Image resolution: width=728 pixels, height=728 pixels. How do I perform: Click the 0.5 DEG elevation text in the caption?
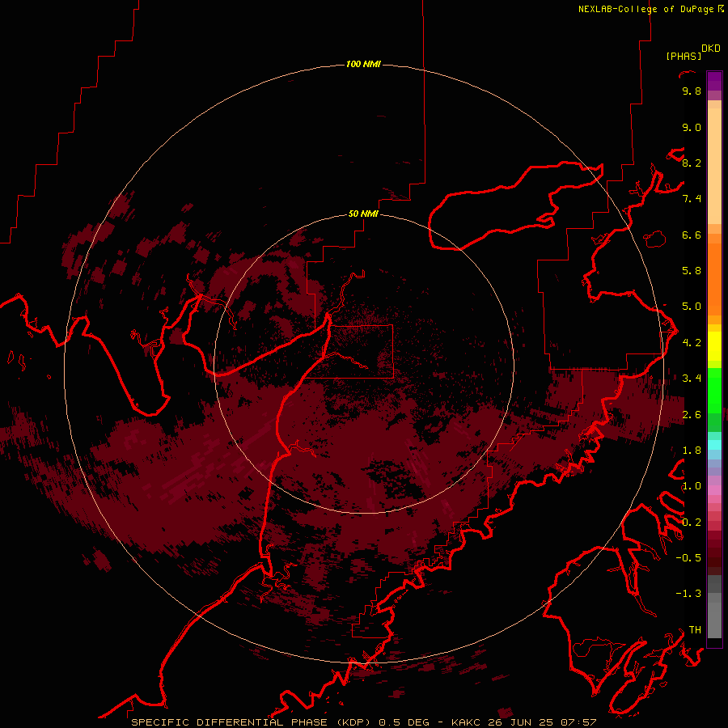click(x=404, y=722)
